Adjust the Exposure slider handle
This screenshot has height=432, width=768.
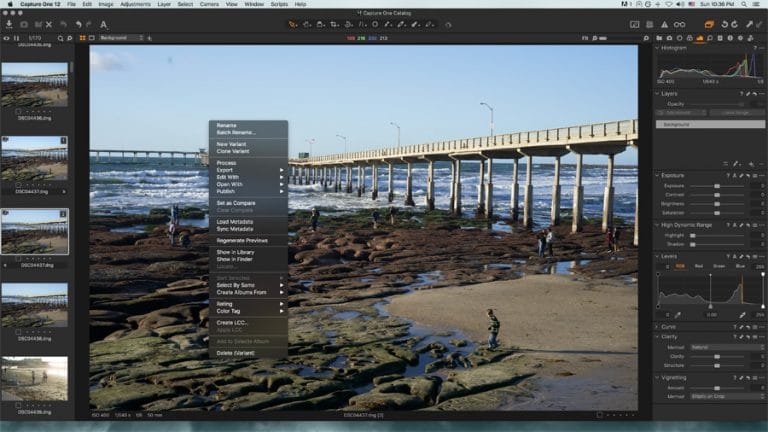click(717, 186)
